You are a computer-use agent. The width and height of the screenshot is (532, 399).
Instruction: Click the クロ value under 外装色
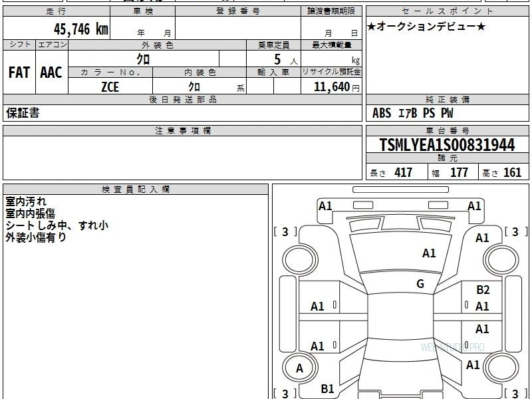143,59
